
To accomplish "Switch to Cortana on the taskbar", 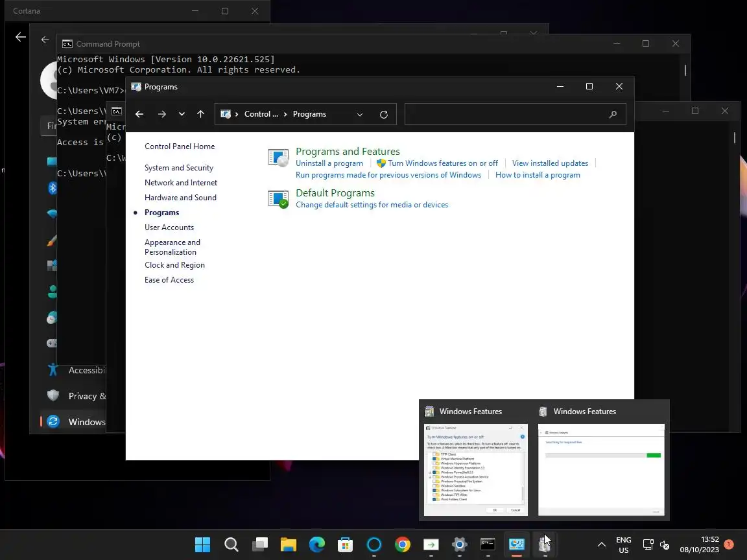I will 374,544.
